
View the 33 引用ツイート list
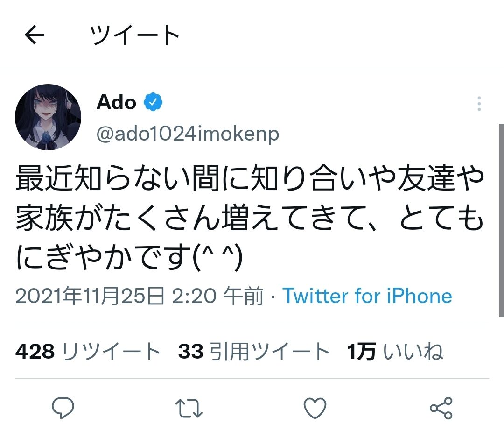click(x=253, y=351)
